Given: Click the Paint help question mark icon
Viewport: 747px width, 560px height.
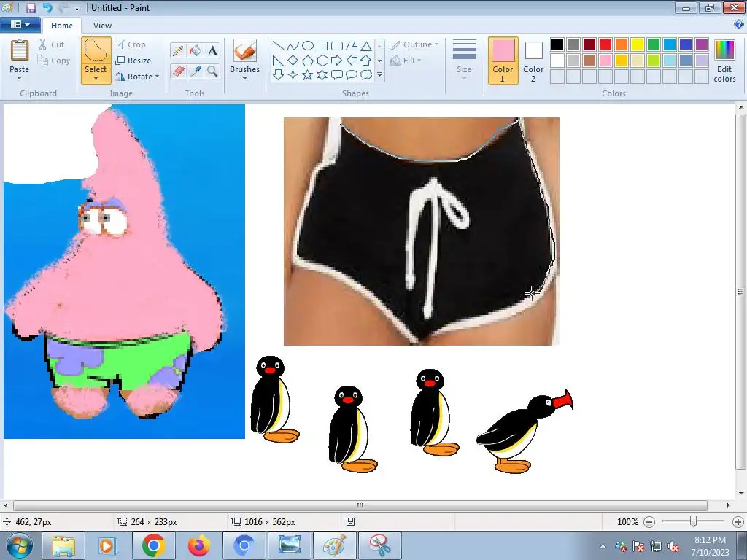Looking at the screenshot, I should (739, 24).
